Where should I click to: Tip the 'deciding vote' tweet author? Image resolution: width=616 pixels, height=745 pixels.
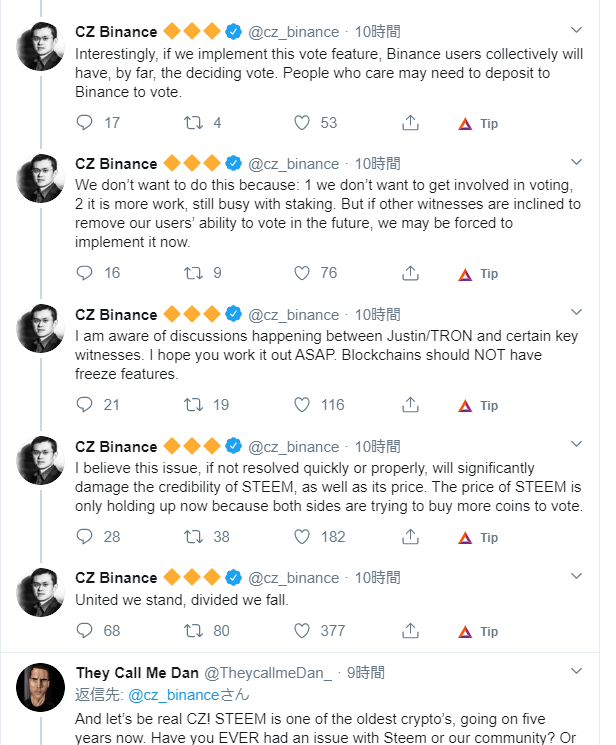coord(478,123)
